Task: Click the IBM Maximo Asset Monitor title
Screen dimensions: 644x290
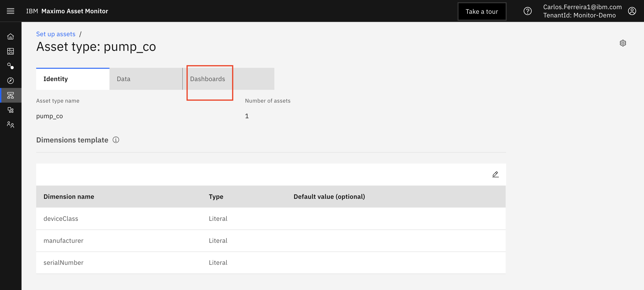Action: click(x=67, y=11)
